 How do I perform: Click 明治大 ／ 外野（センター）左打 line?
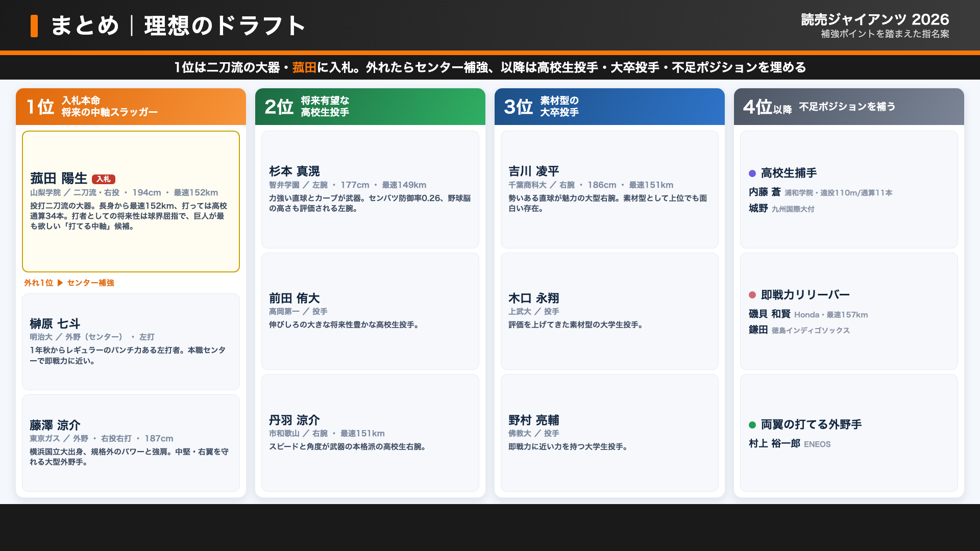(x=92, y=337)
